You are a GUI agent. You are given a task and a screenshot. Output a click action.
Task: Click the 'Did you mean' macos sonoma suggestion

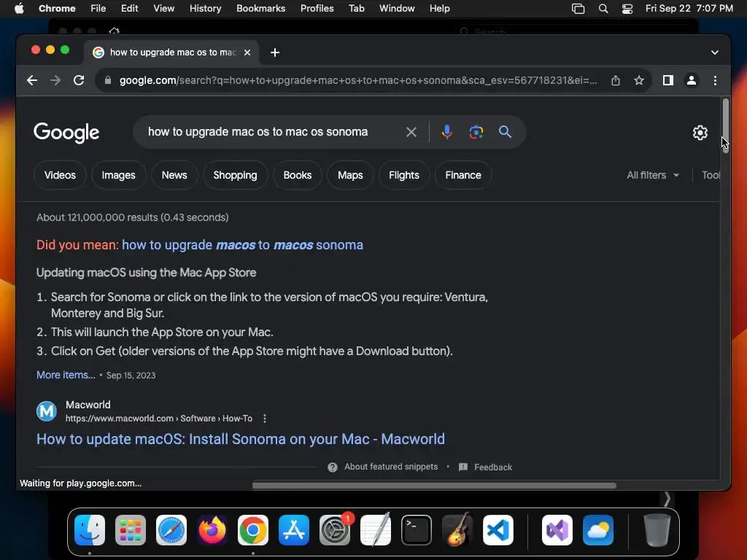pos(242,245)
